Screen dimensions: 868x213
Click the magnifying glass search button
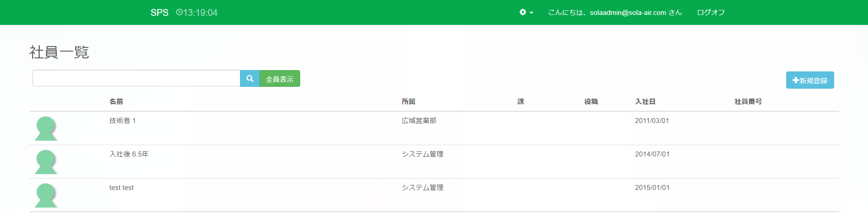pos(250,79)
